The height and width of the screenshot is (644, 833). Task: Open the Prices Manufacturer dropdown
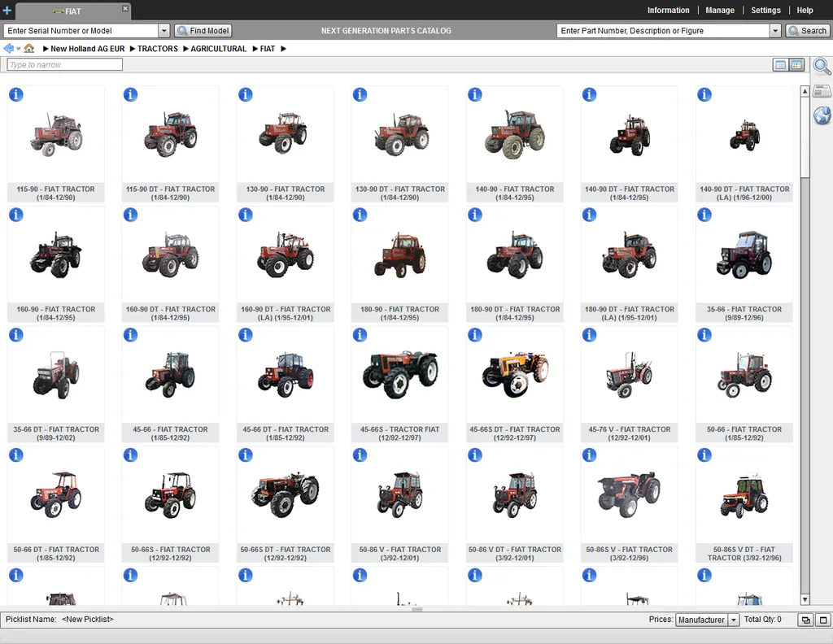[x=734, y=620]
